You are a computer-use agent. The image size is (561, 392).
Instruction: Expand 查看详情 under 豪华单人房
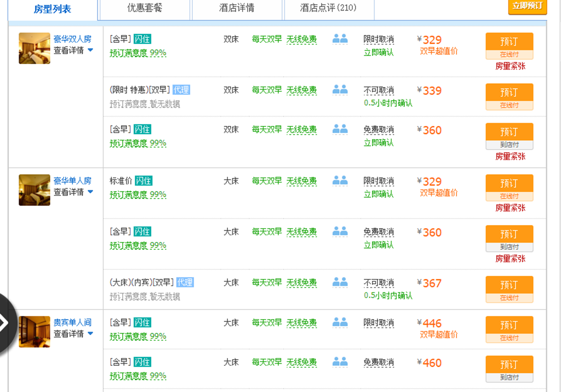pyautogui.click(x=73, y=192)
